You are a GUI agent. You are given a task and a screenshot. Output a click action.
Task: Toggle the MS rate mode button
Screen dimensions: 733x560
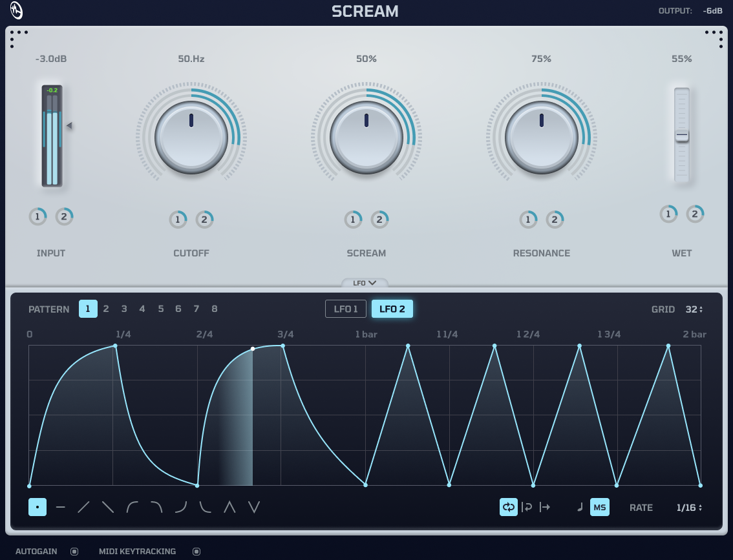click(x=600, y=507)
